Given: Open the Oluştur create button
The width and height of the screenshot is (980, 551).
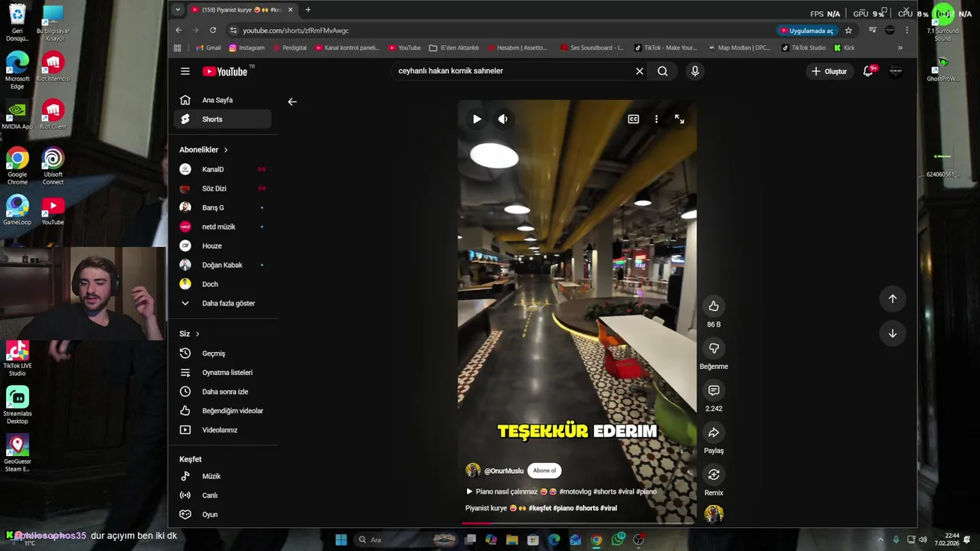Looking at the screenshot, I should click(829, 71).
